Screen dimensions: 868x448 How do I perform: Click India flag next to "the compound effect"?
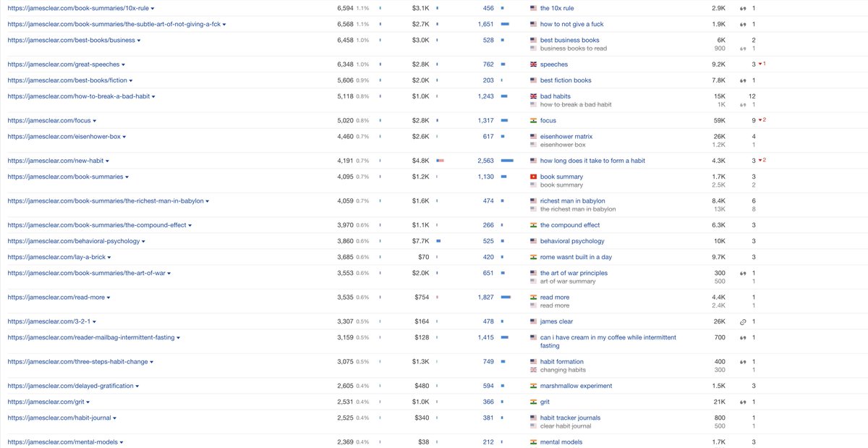533,225
